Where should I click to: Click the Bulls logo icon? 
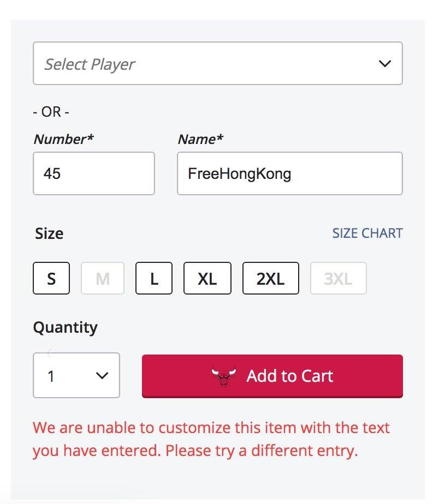(223, 376)
